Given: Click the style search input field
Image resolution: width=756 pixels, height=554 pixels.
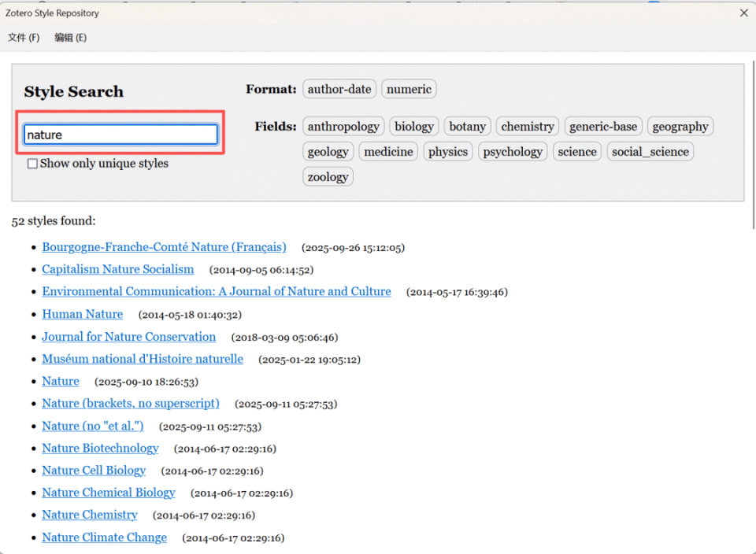Looking at the screenshot, I should coord(120,135).
